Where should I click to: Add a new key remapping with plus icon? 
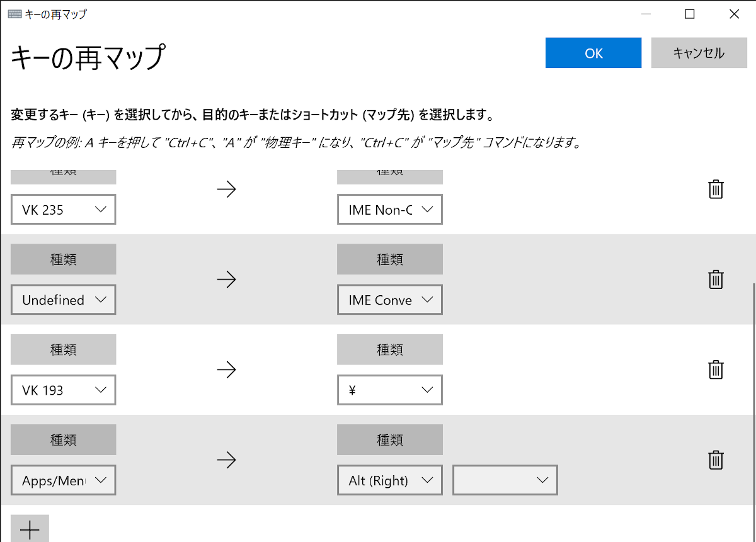[30, 529]
